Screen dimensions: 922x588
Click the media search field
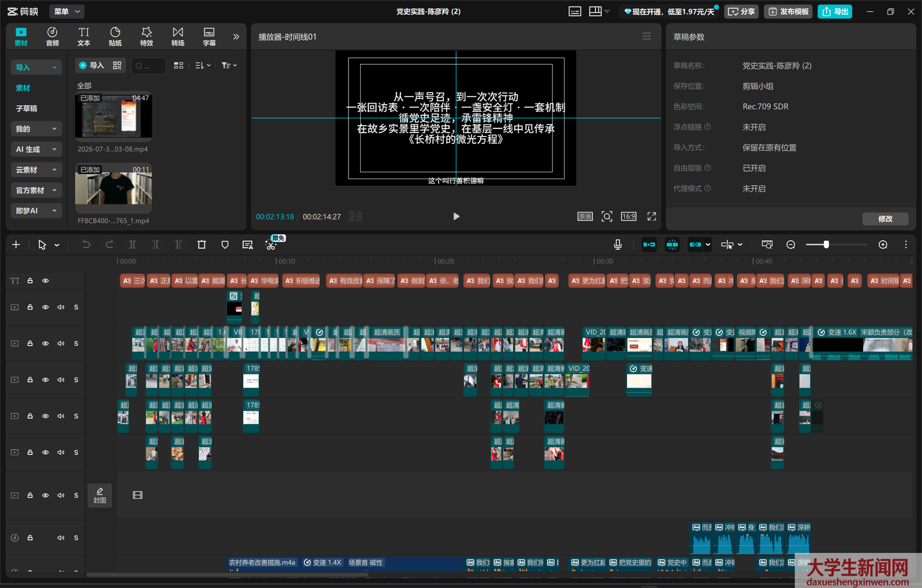[148, 66]
